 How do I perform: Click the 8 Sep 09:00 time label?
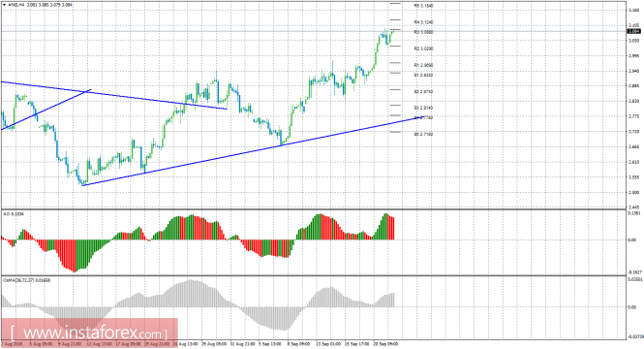pyautogui.click(x=298, y=343)
